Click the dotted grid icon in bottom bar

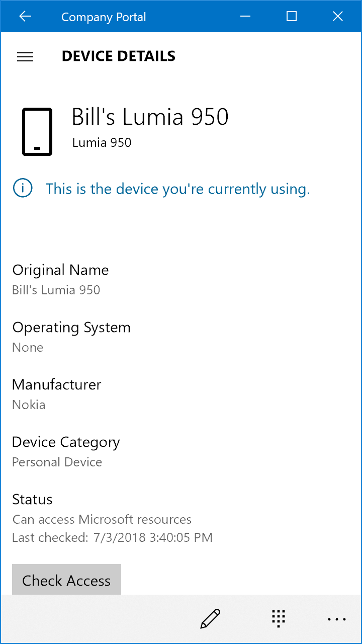click(x=278, y=619)
